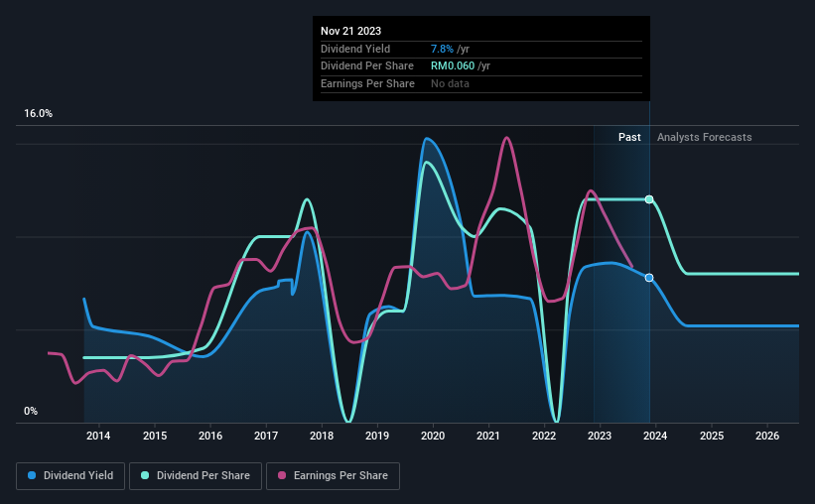Click the RM0.060 dividend per share value
Screen dimensions: 815x504
(x=453, y=66)
